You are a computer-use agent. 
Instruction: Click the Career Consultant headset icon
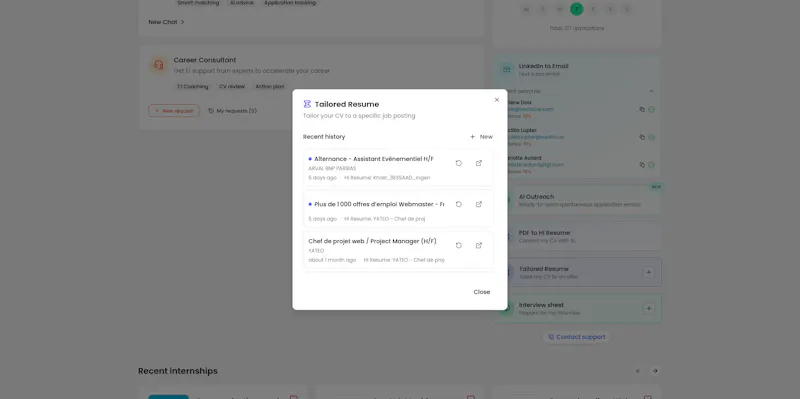pyautogui.click(x=159, y=65)
